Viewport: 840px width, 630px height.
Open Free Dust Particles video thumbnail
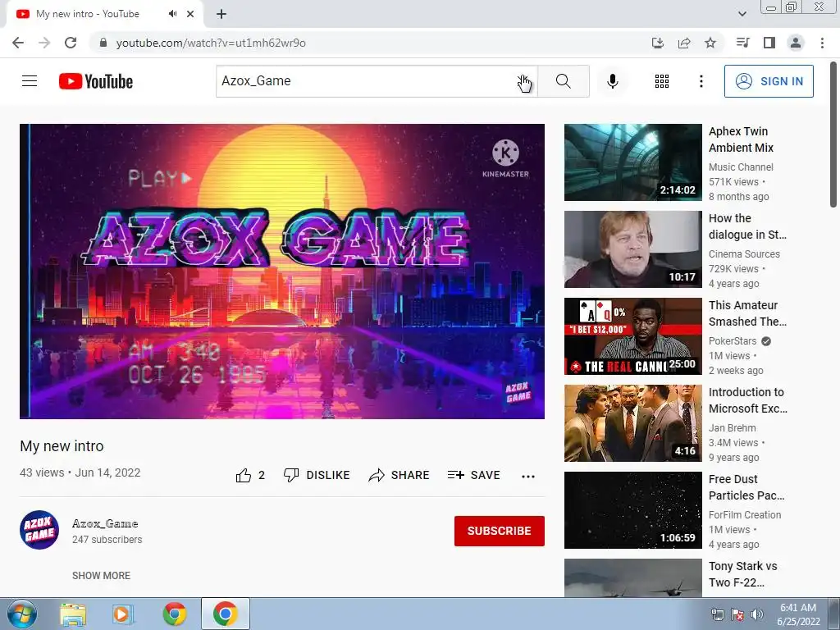pos(632,510)
